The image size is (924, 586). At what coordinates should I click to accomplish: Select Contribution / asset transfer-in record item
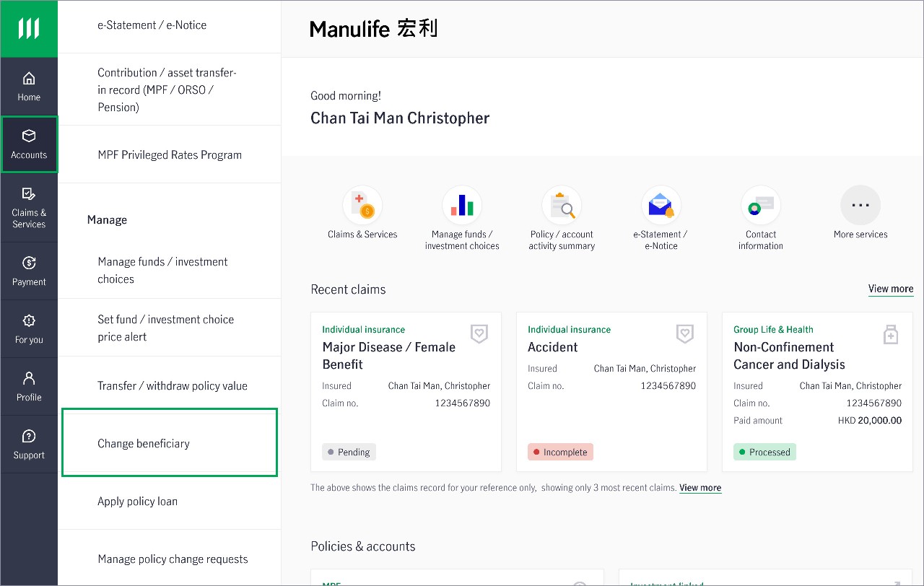tap(169, 89)
